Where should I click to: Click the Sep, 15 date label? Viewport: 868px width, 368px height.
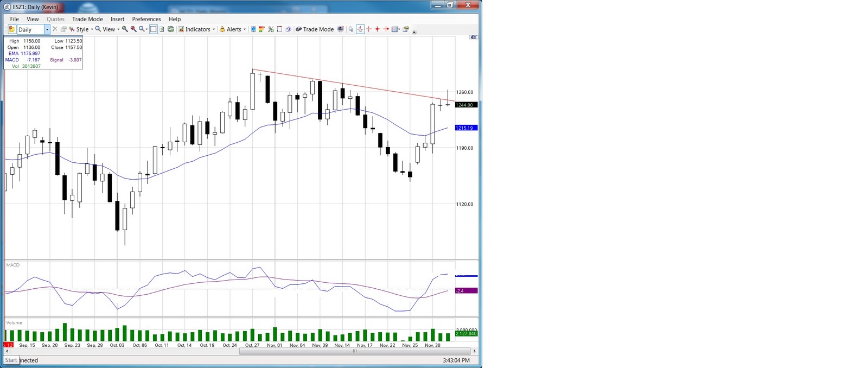pyautogui.click(x=27, y=345)
